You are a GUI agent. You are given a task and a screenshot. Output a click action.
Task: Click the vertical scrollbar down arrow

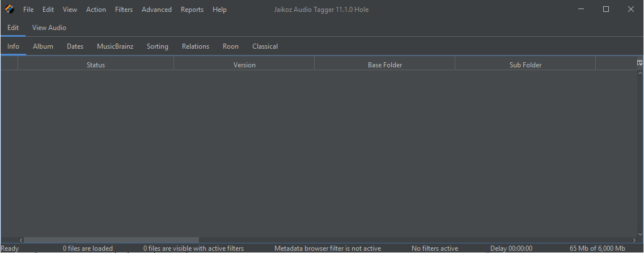click(640, 234)
